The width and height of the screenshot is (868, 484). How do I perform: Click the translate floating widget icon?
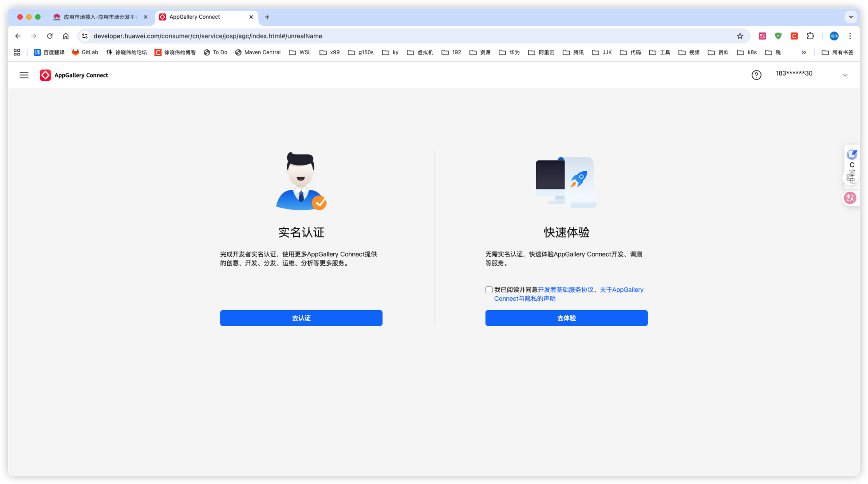coord(850,198)
